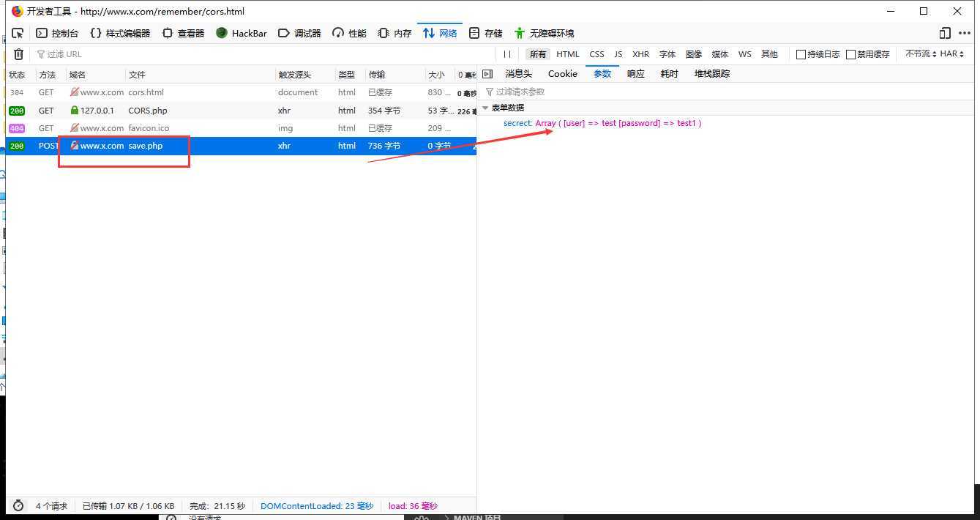Open the 样式编辑器 style editor panel
The width and height of the screenshot is (980, 520).
[120, 33]
